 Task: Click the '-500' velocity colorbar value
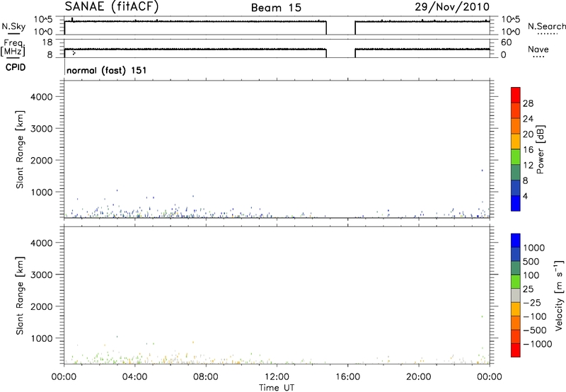point(535,330)
